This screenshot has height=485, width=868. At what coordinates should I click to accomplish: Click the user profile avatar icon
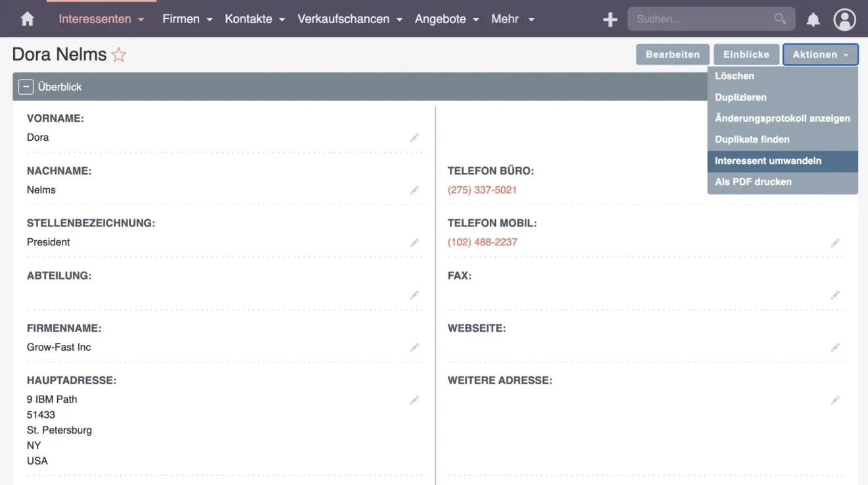pyautogui.click(x=845, y=18)
